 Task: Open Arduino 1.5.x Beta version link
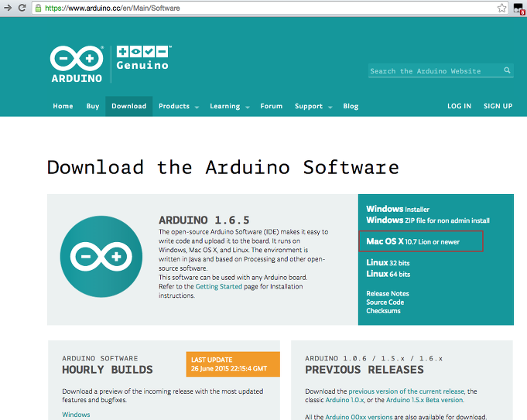click(425, 400)
